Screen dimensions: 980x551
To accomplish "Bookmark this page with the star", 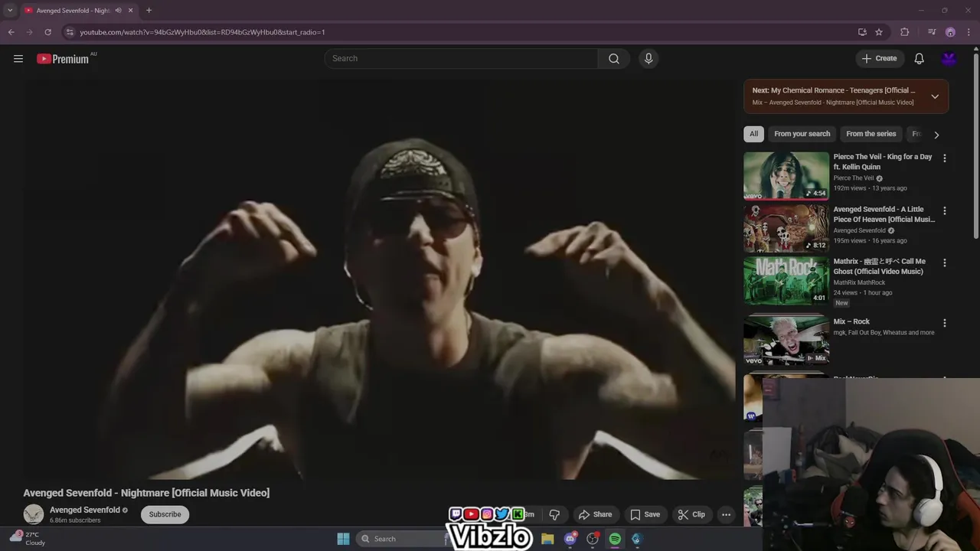I will [x=879, y=32].
